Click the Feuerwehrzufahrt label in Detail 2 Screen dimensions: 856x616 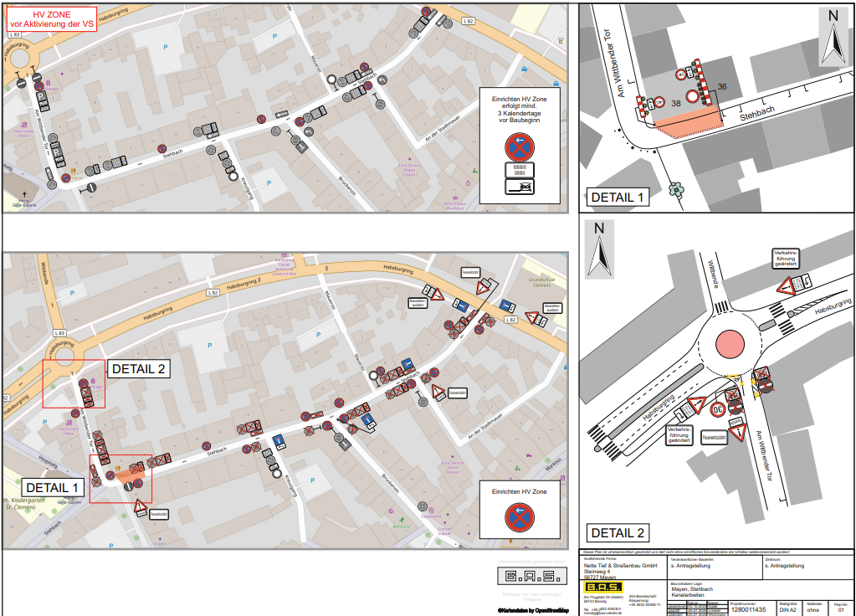click(718, 436)
